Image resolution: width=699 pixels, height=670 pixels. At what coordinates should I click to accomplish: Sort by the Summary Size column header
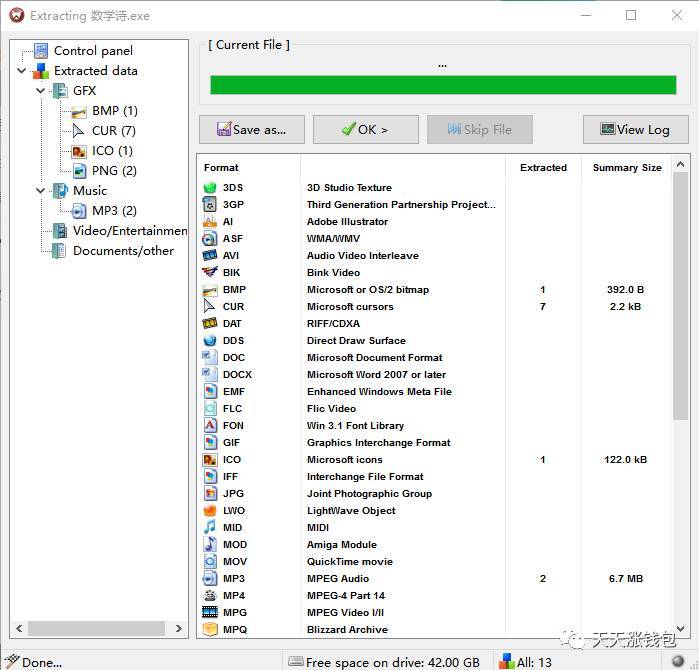[x=627, y=168]
